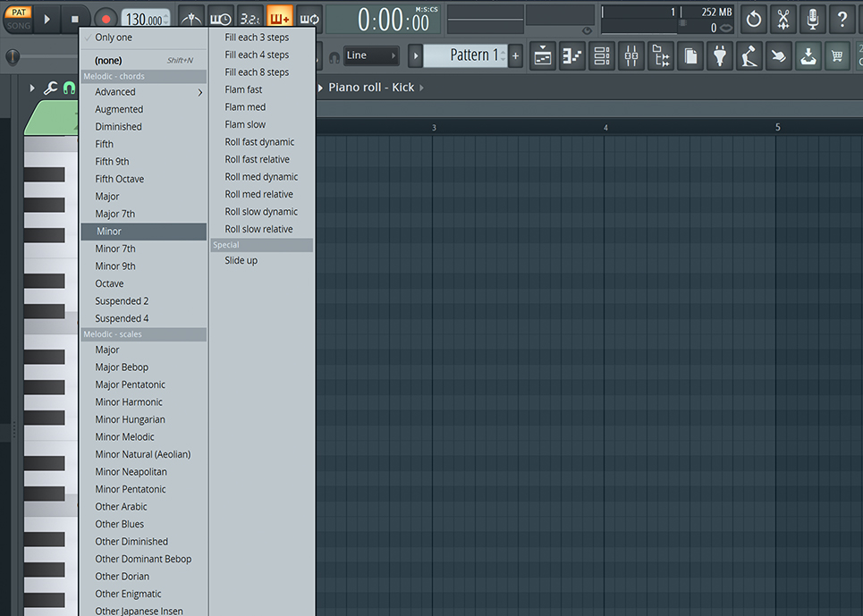Image resolution: width=863 pixels, height=616 pixels.
Task: Click the 130.000 tempo field
Action: point(144,19)
